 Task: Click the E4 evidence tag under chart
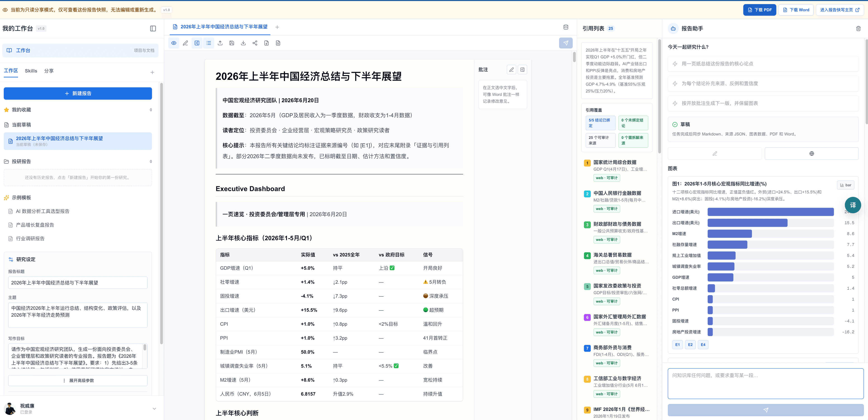click(x=703, y=344)
